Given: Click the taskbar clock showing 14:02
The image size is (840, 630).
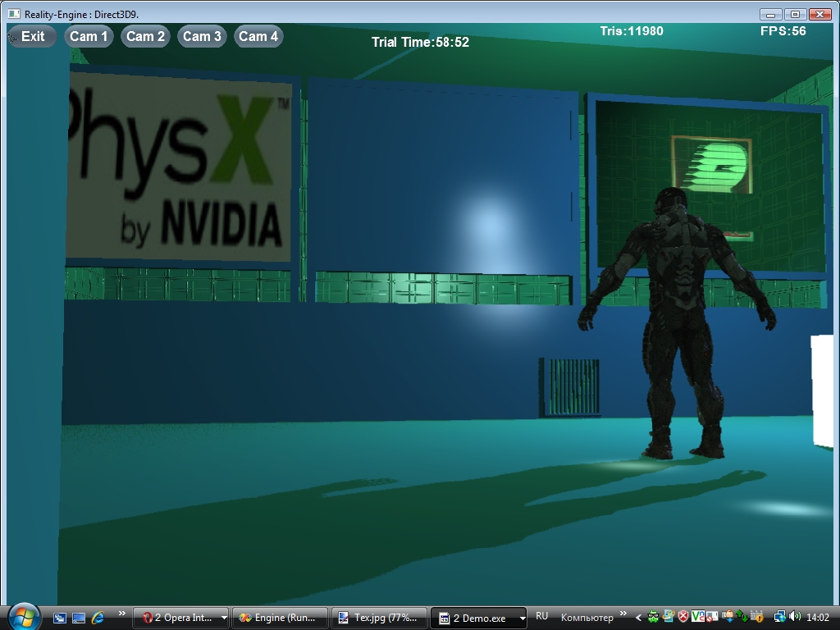Looking at the screenshot, I should coord(818,618).
